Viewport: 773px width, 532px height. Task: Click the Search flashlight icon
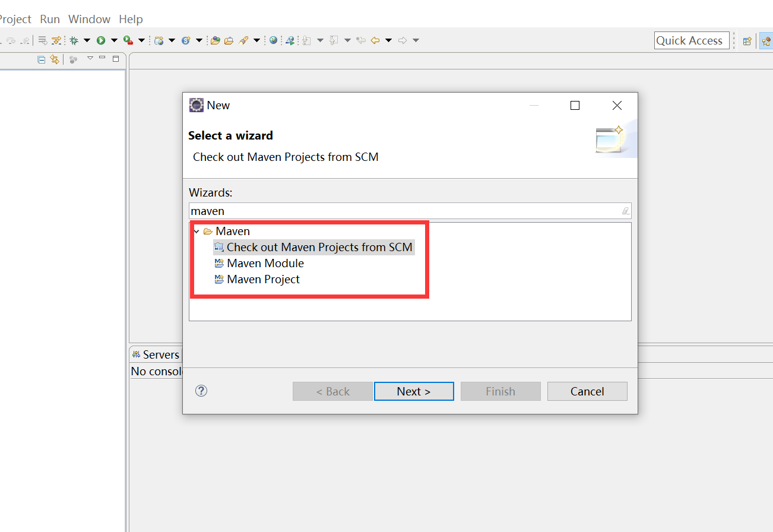point(243,40)
